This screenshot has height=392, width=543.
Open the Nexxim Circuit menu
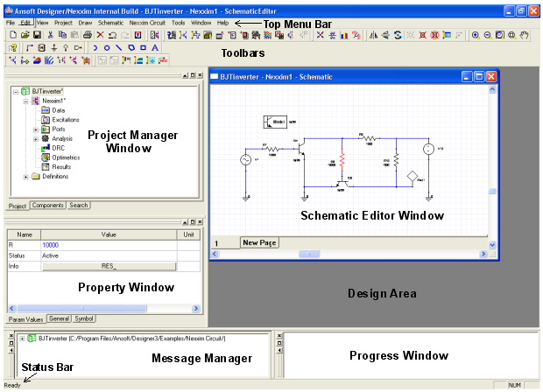[x=146, y=21]
